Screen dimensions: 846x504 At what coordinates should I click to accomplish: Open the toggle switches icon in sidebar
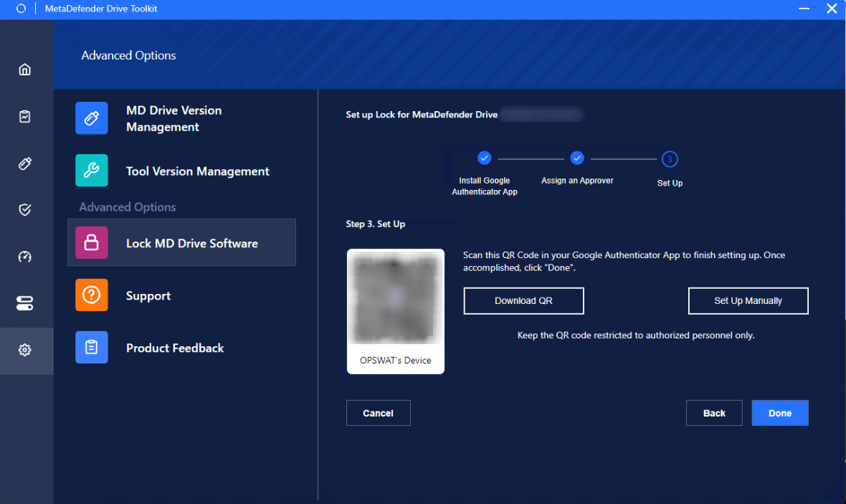25,303
